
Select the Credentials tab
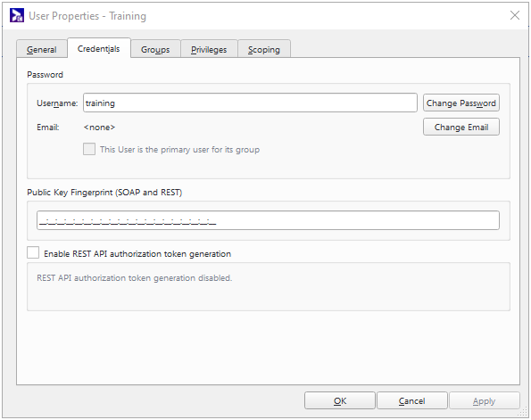[x=98, y=48]
